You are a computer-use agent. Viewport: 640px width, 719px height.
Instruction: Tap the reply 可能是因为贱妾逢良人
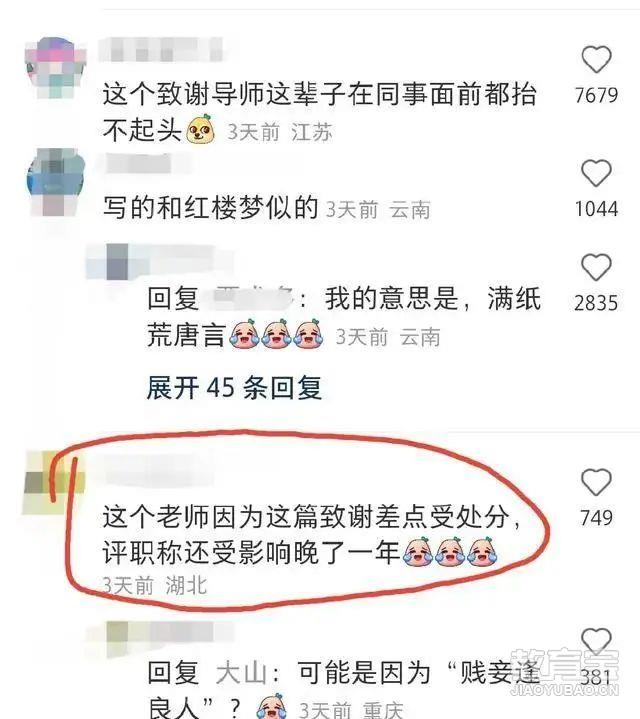click(344, 690)
